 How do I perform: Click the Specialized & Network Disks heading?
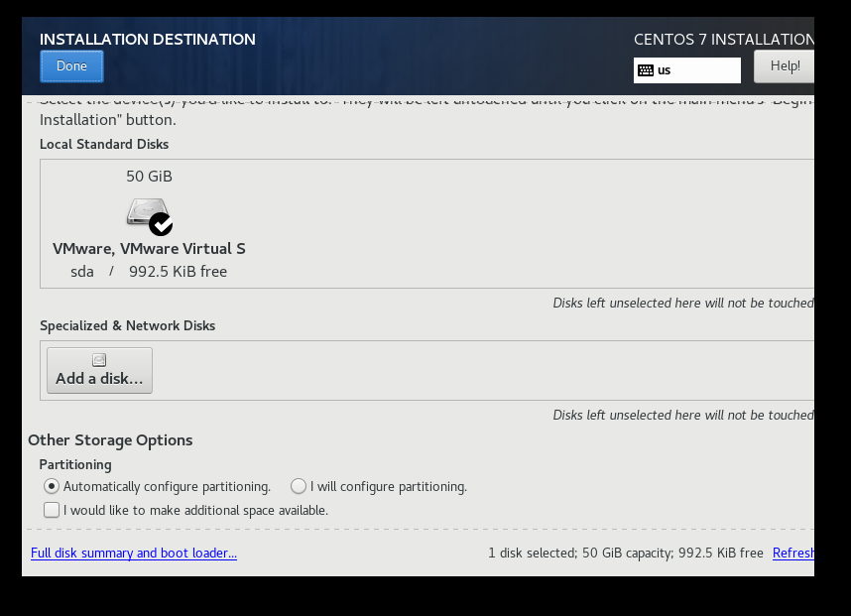click(x=128, y=325)
